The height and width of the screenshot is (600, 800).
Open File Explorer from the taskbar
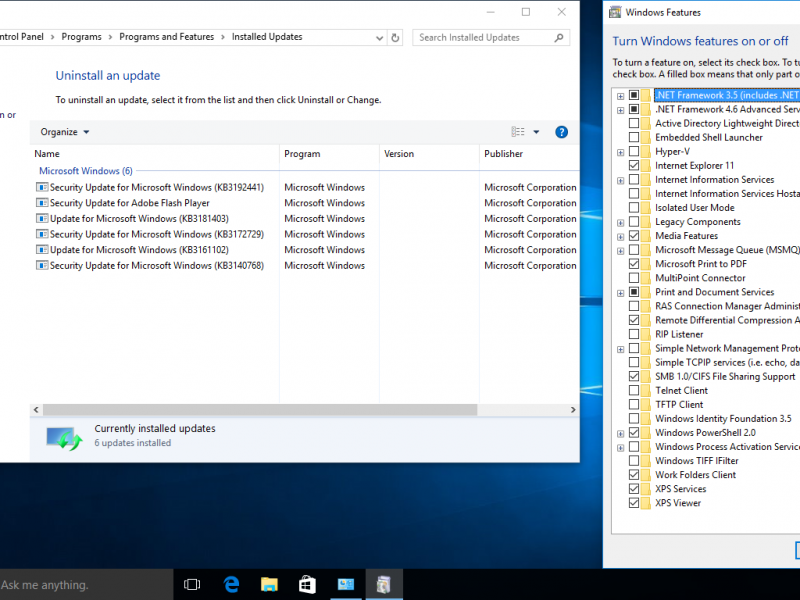(269, 584)
